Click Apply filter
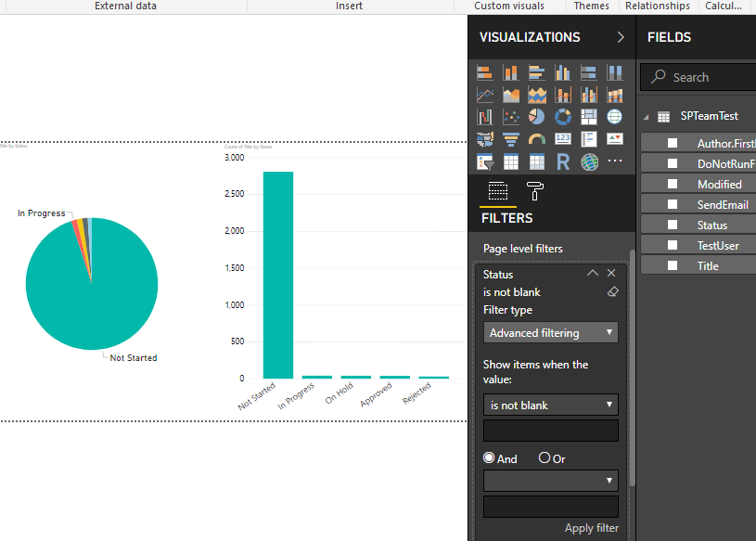This screenshot has width=756, height=541. pyautogui.click(x=591, y=527)
